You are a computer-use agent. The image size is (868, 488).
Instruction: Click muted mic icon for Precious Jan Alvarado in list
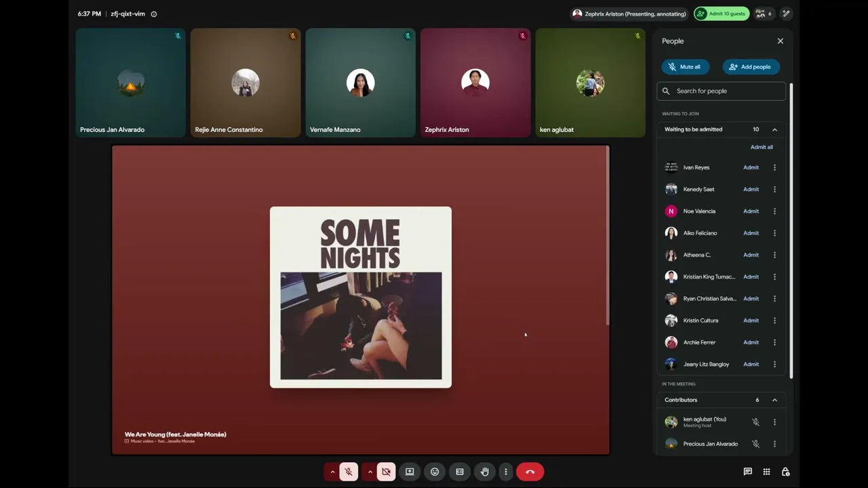tap(755, 444)
